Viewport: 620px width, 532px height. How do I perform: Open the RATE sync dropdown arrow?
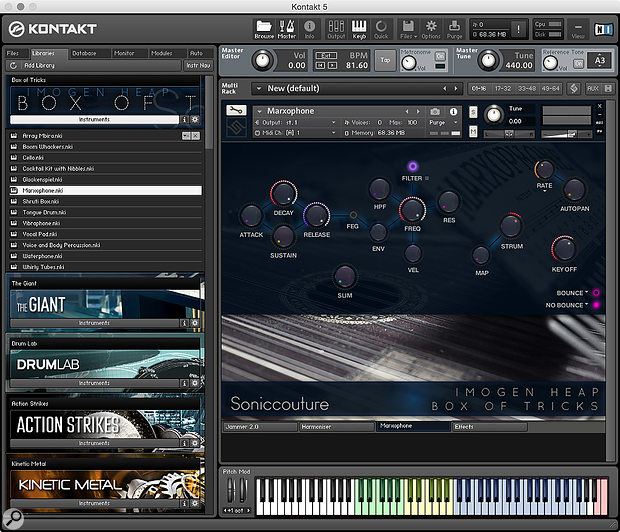tap(544, 191)
